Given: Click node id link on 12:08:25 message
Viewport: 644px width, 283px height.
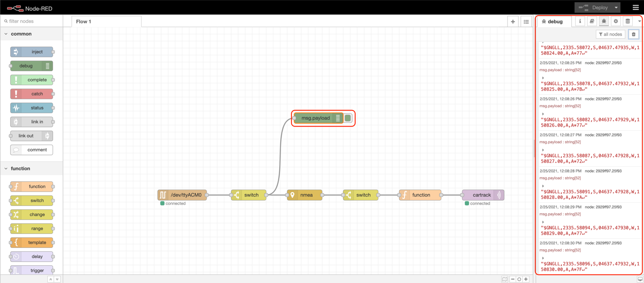Looking at the screenshot, I should pyautogui.click(x=603, y=63).
